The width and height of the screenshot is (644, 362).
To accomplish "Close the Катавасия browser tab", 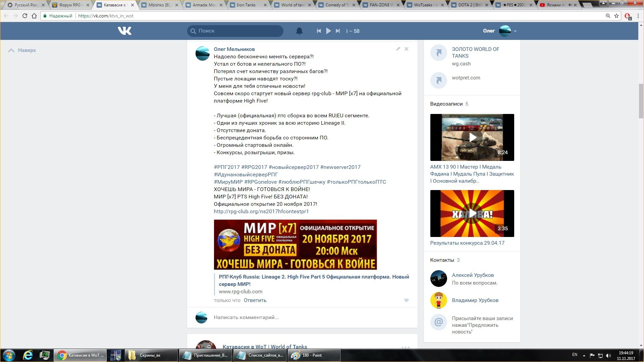I will 132,5.
